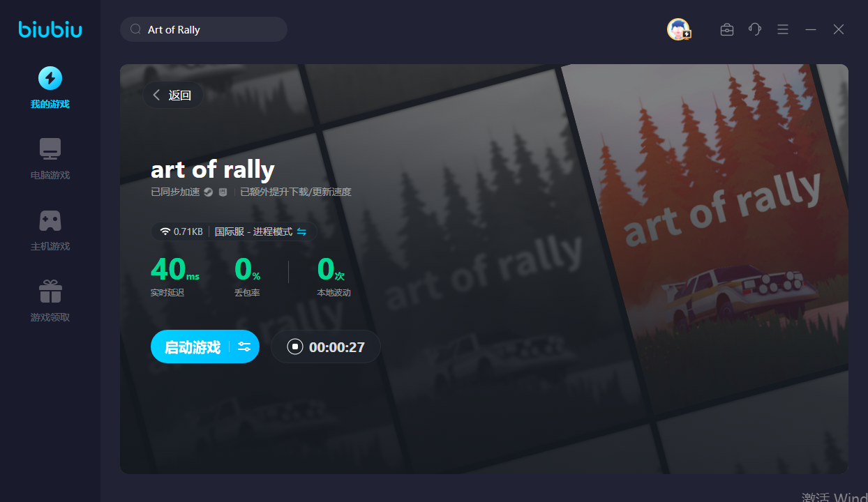
Task: Select the 游戏领取 sidebar tab label
Action: 50,318
